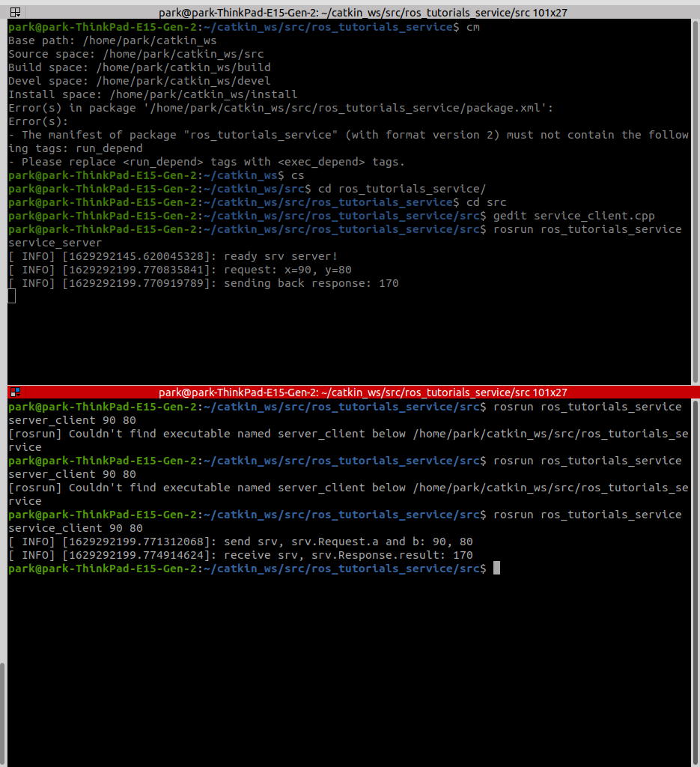Click 'send srv, srv.Request.a and b' line
700x767 pixels.
[x=240, y=542]
